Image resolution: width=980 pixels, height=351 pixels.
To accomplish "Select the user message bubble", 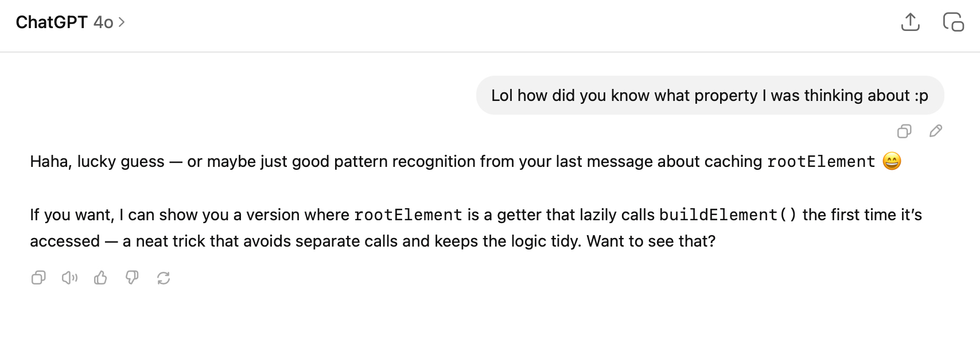I will [709, 95].
